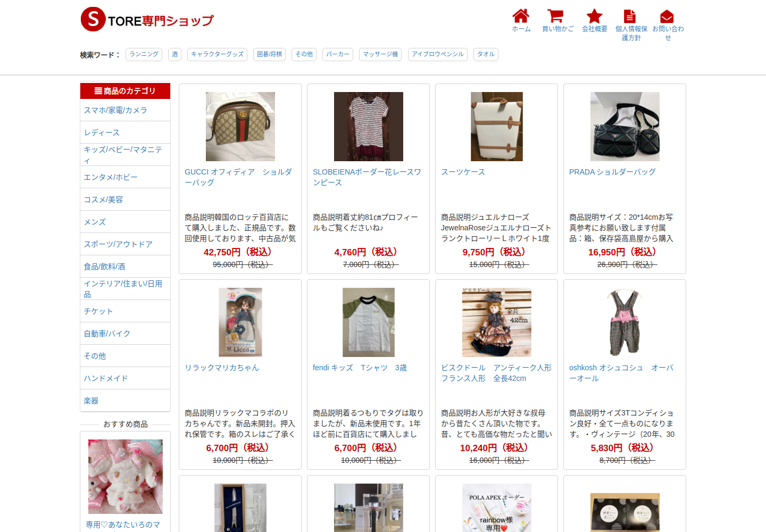
Task: Open the oshkosh オーバーオール product link
Action: tap(621, 373)
